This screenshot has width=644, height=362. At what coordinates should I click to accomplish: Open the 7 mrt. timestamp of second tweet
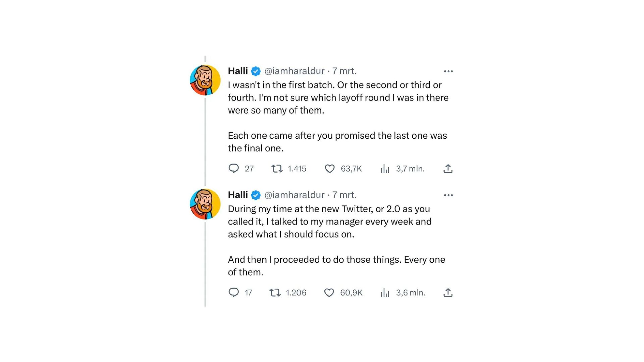(x=344, y=195)
